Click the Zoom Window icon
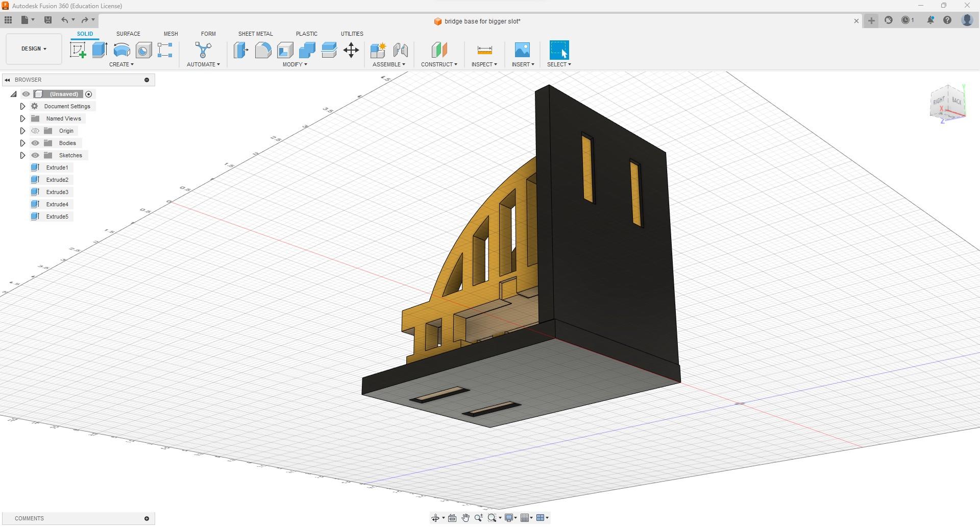This screenshot has width=980, height=527. point(492,518)
